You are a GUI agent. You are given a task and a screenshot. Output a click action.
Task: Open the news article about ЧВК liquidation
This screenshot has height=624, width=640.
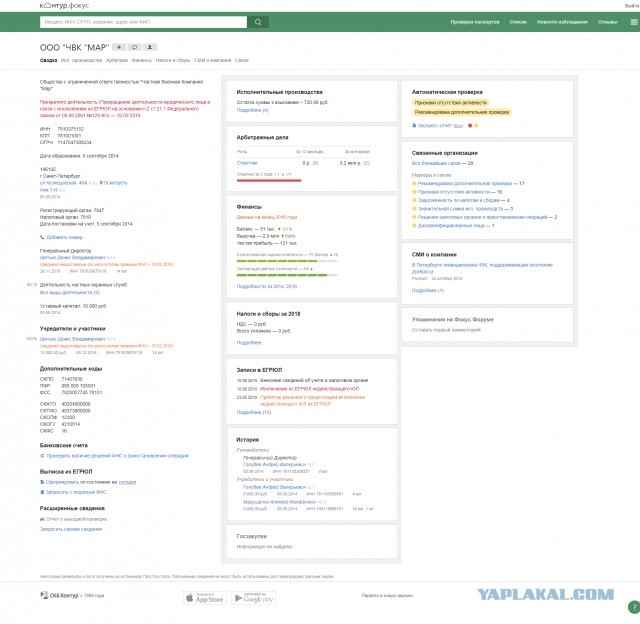tap(482, 268)
